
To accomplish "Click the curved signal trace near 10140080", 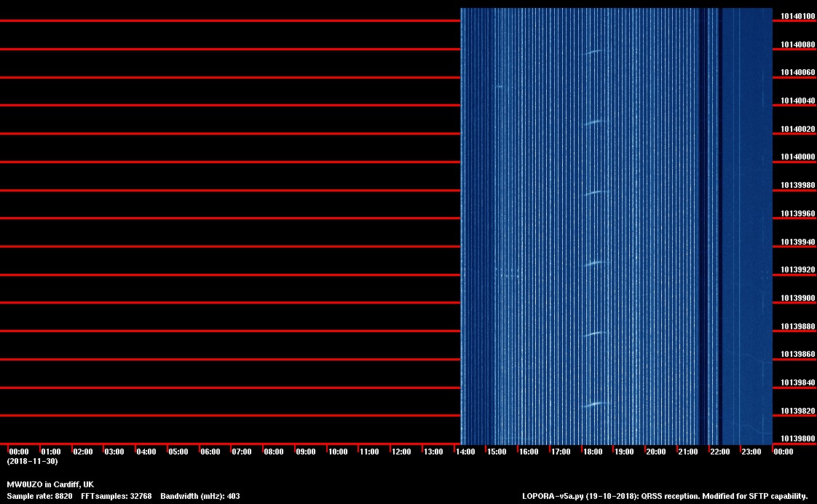I will (x=593, y=52).
